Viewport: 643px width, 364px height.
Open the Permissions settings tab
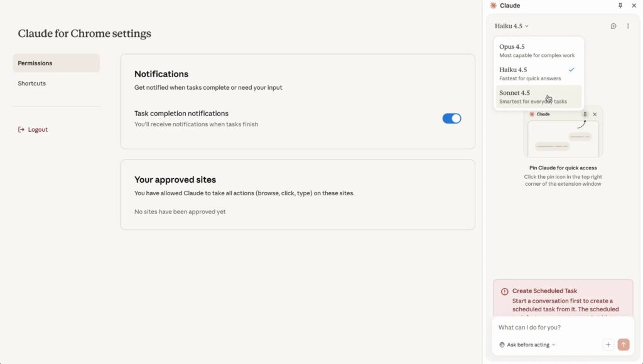pyautogui.click(x=56, y=63)
